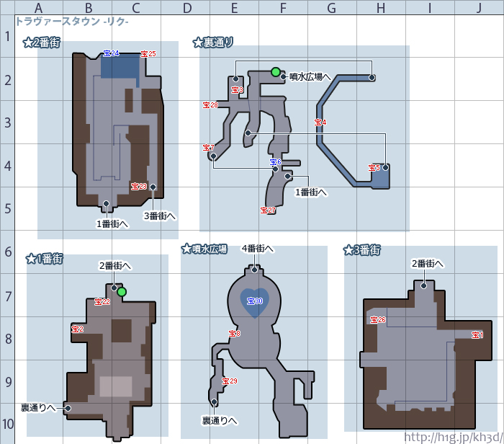Select the ★2番街 area title
The image size is (504, 444).
[x=42, y=43]
